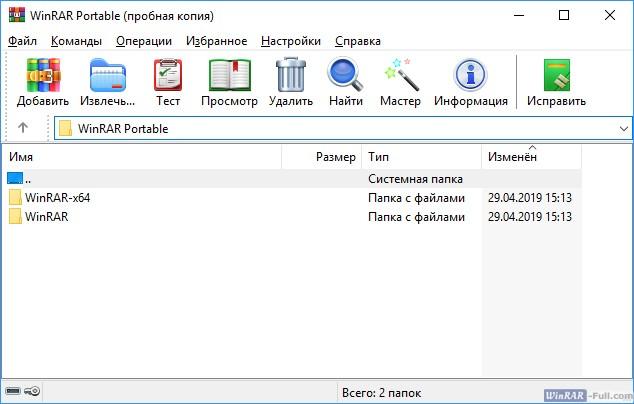Image resolution: width=634 pixels, height=404 pixels.
Task: Click the WinRAR-x64 folder icon
Action: tap(15, 198)
